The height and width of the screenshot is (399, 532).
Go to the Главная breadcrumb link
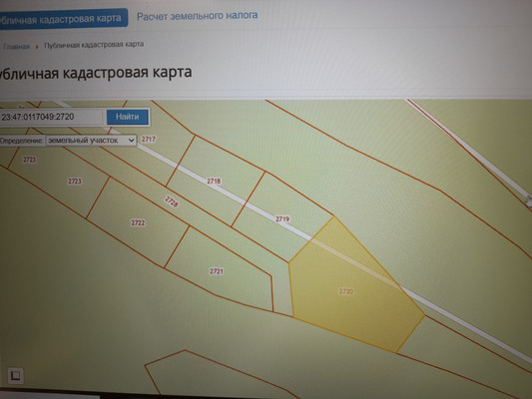(x=16, y=47)
